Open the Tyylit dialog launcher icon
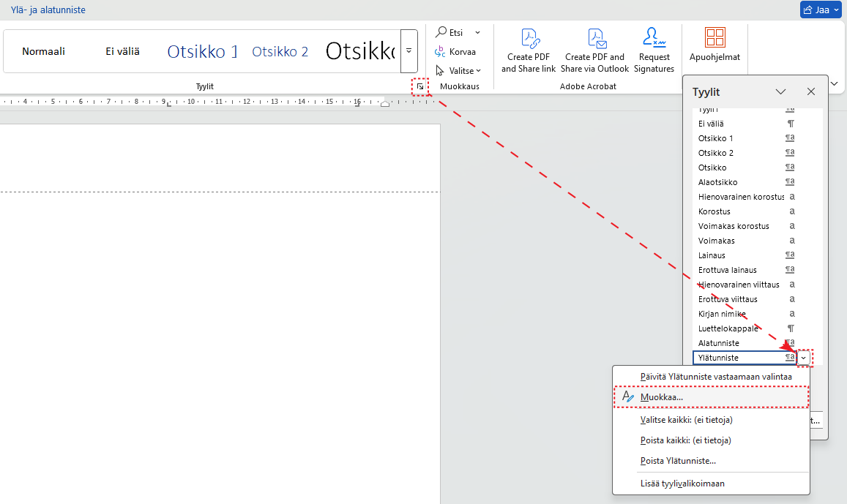Image resolution: width=847 pixels, height=504 pixels. click(419, 86)
